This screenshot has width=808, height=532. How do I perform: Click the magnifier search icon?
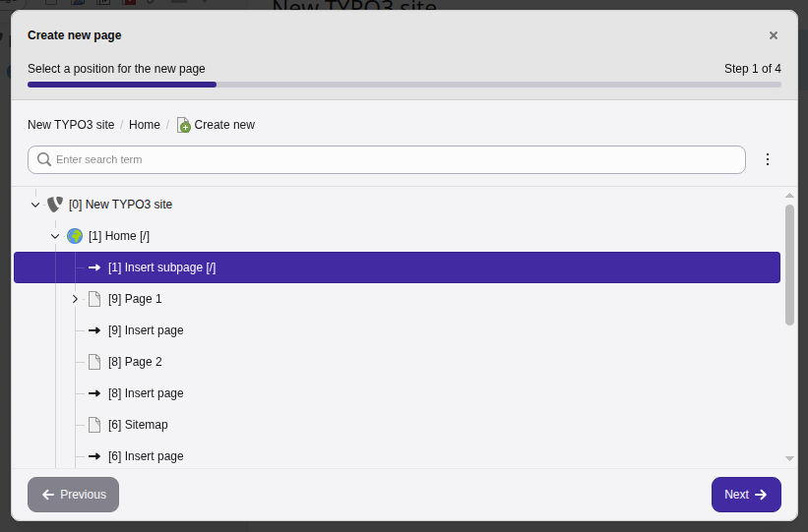pos(44,159)
